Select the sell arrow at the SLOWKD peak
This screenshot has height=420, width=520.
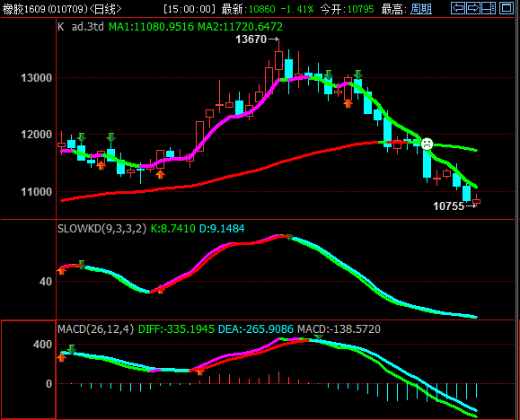pyautogui.click(x=289, y=237)
